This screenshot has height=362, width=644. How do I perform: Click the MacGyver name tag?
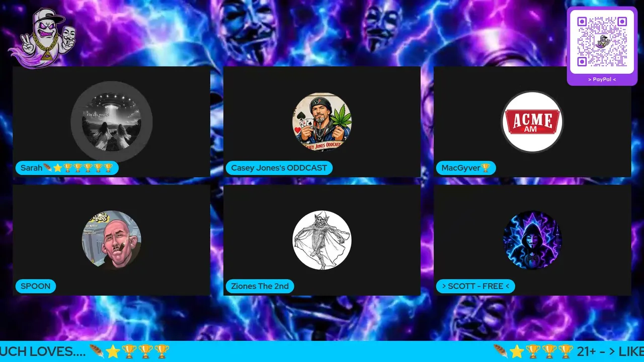pos(466,168)
